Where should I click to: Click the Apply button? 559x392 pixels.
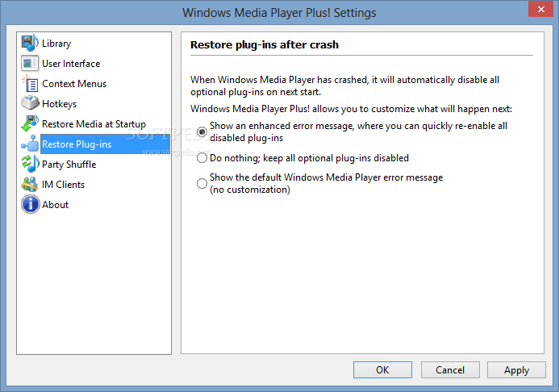516,370
